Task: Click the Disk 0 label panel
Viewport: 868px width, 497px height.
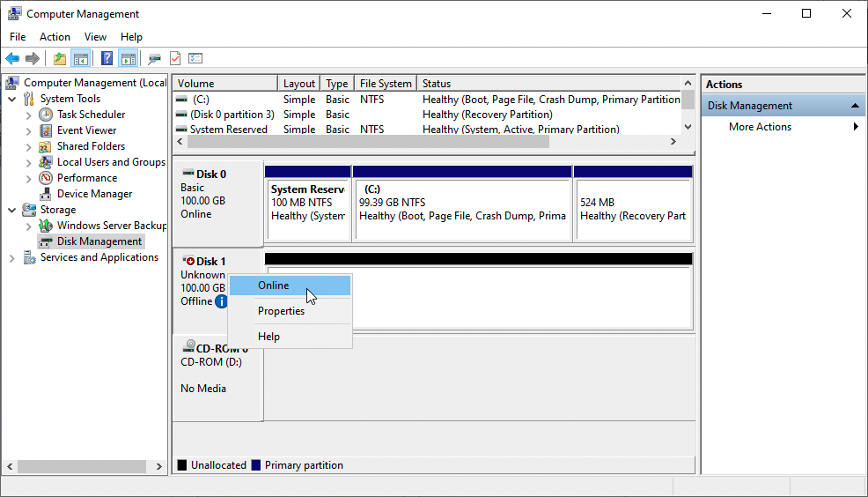Action: pyautogui.click(x=217, y=204)
